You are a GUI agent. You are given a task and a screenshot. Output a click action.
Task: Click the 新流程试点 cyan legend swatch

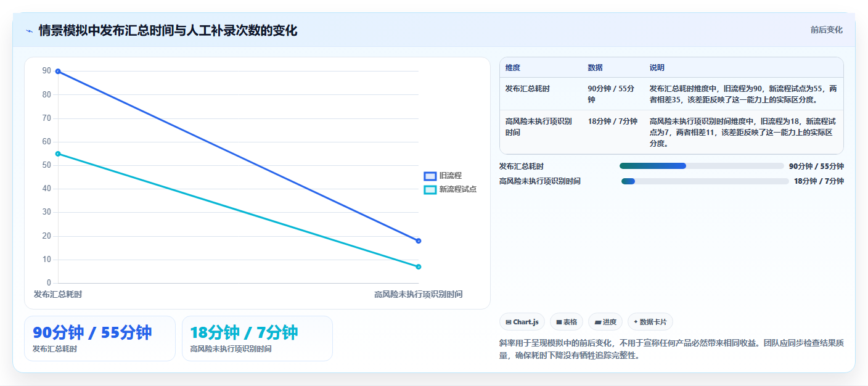click(x=430, y=189)
